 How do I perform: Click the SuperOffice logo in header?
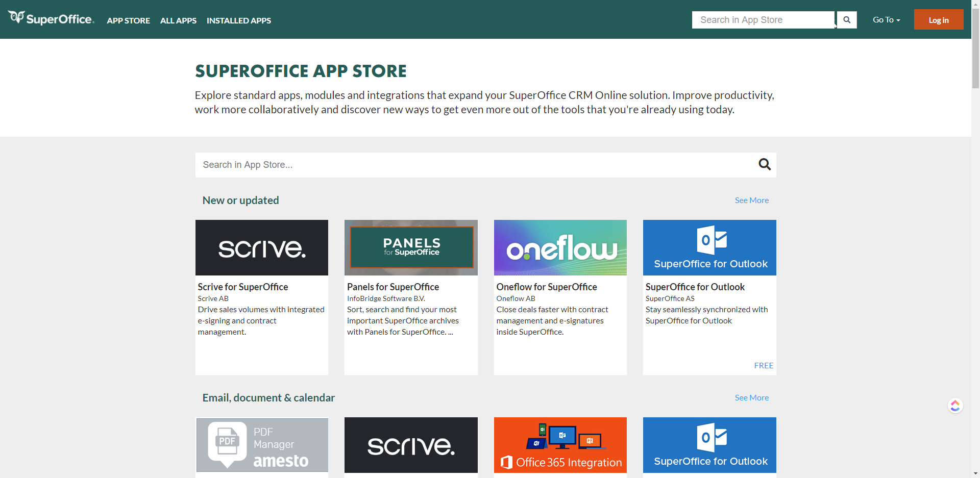(x=51, y=19)
